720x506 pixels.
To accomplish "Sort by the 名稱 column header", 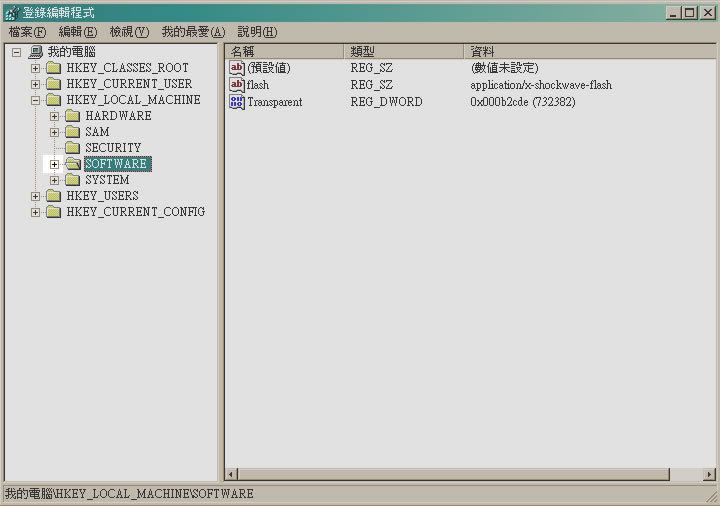I will 284,51.
